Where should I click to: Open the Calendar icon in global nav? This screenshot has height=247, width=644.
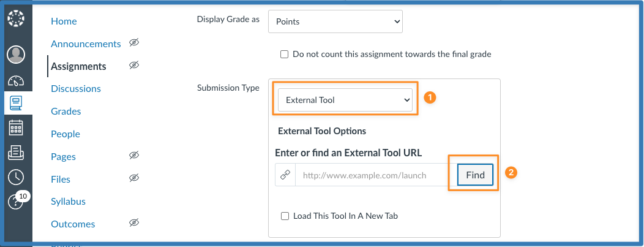(16, 127)
